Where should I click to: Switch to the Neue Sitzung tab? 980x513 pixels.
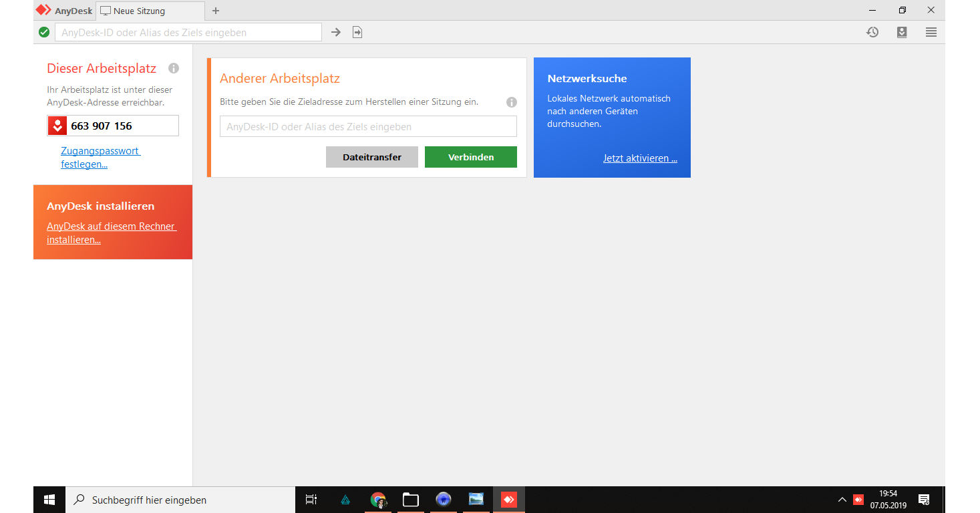[138, 11]
